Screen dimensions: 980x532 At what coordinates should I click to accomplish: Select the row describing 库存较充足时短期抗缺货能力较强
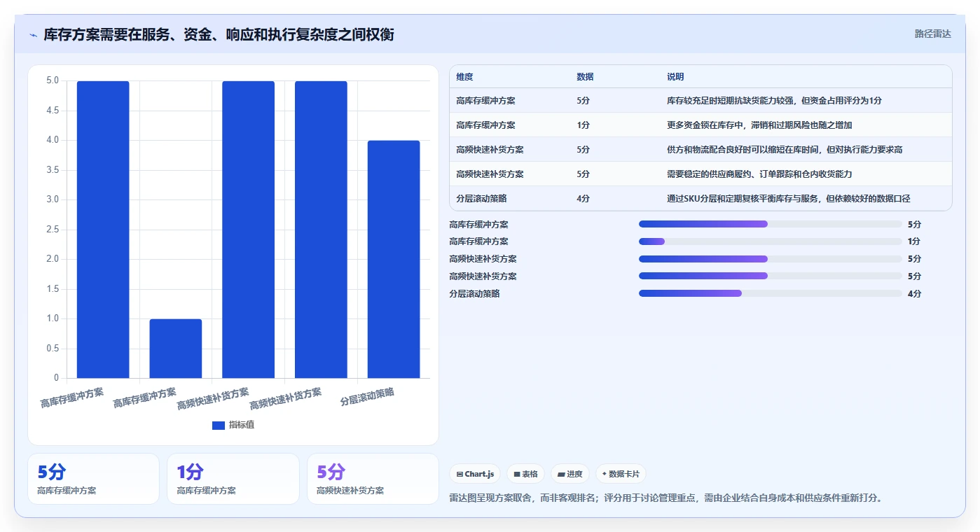[701, 100]
